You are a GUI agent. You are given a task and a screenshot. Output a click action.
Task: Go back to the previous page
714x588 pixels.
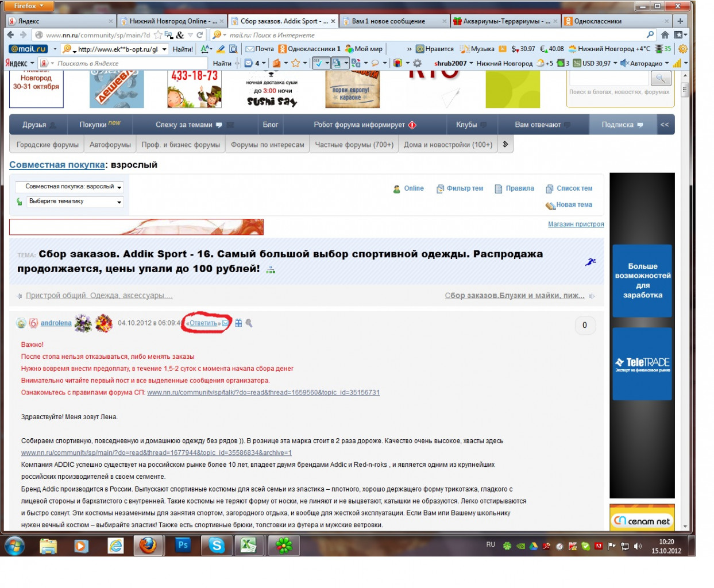pos(11,35)
